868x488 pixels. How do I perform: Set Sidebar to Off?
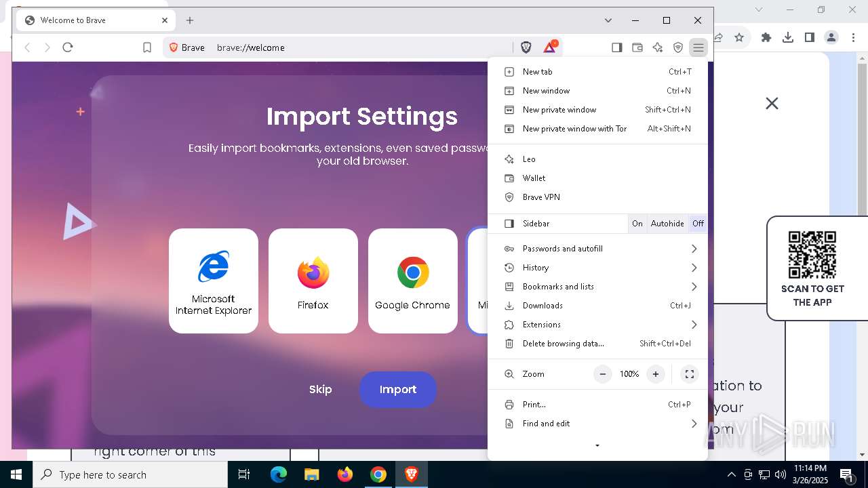[698, 224]
